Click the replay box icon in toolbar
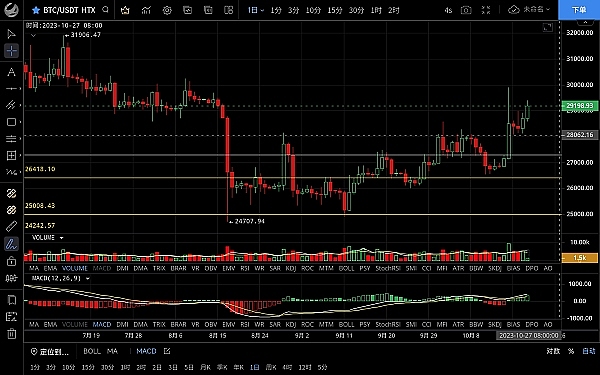The image size is (600, 375). (x=187, y=10)
